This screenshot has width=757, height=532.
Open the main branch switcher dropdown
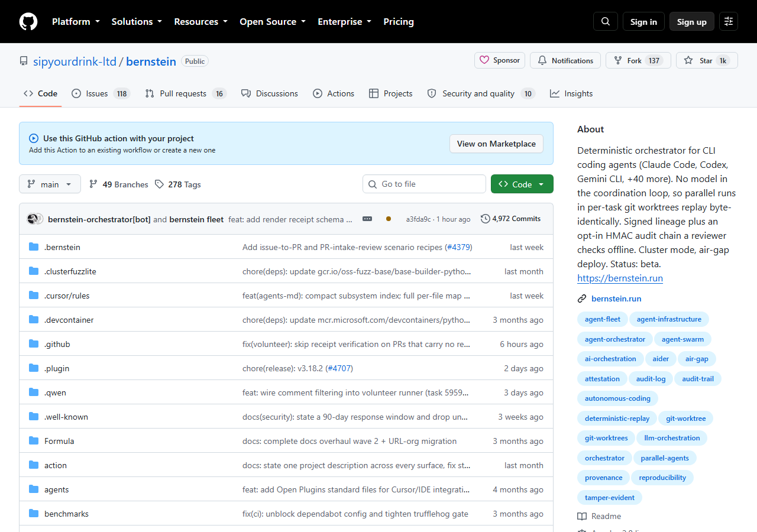click(50, 184)
